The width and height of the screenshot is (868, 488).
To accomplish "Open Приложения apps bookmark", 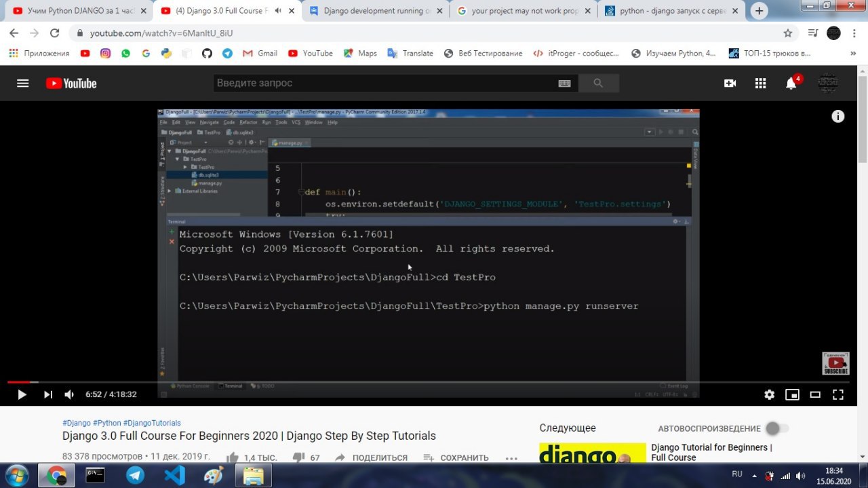I will tap(39, 53).
